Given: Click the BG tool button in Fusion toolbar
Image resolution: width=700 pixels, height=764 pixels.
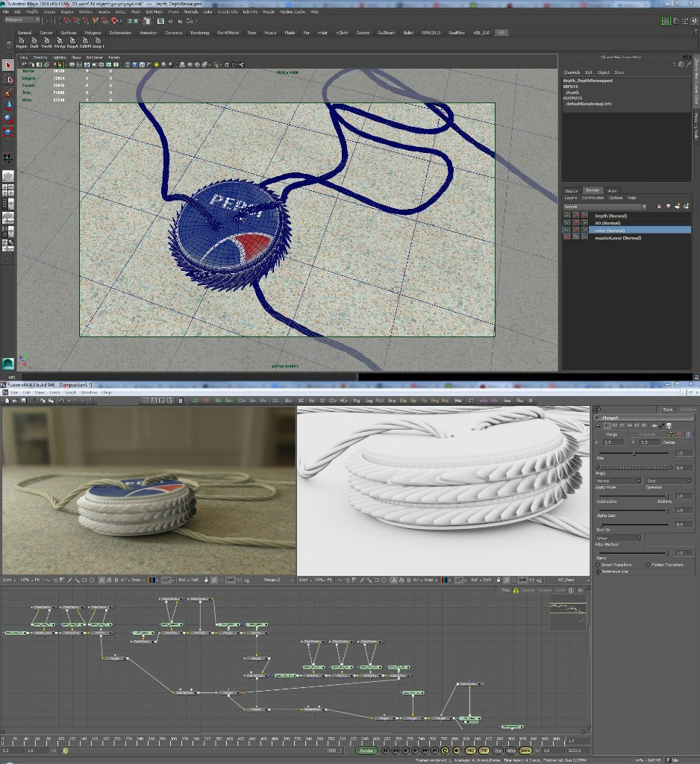Looking at the screenshot, I should coord(217,401).
